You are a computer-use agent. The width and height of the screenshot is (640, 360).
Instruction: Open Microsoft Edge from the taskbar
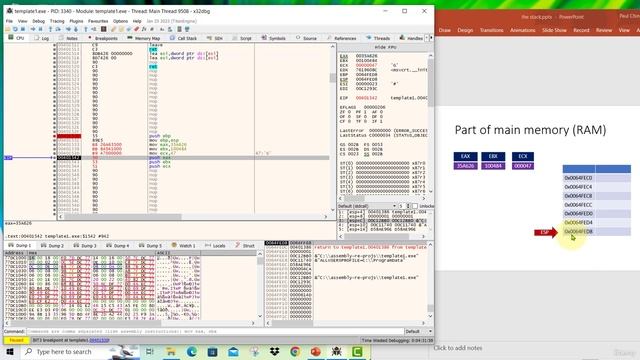191,351
